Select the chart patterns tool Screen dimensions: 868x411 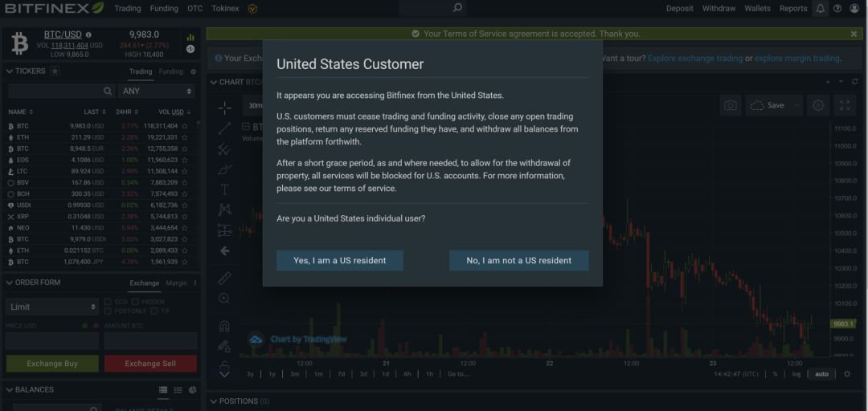click(224, 210)
